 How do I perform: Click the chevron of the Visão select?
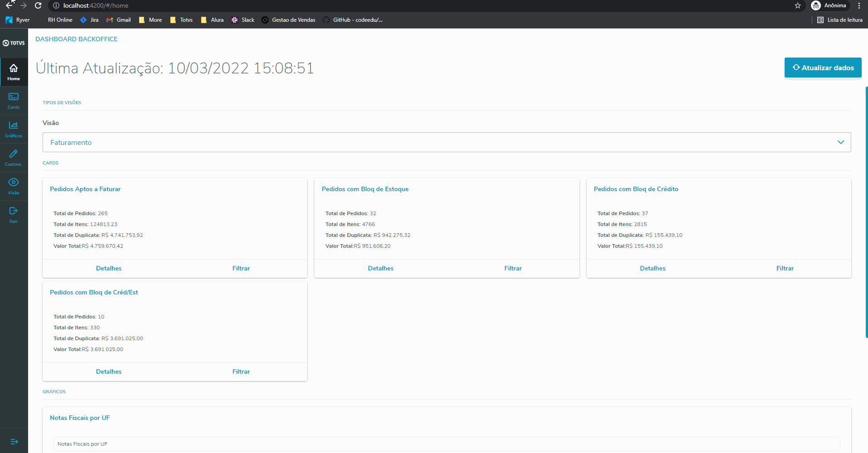click(841, 142)
